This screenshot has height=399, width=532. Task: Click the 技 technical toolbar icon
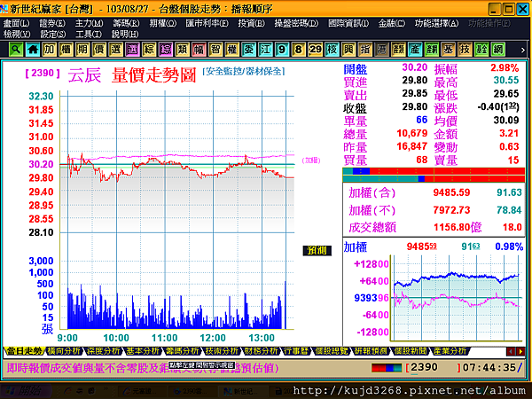pyautogui.click(x=465, y=50)
